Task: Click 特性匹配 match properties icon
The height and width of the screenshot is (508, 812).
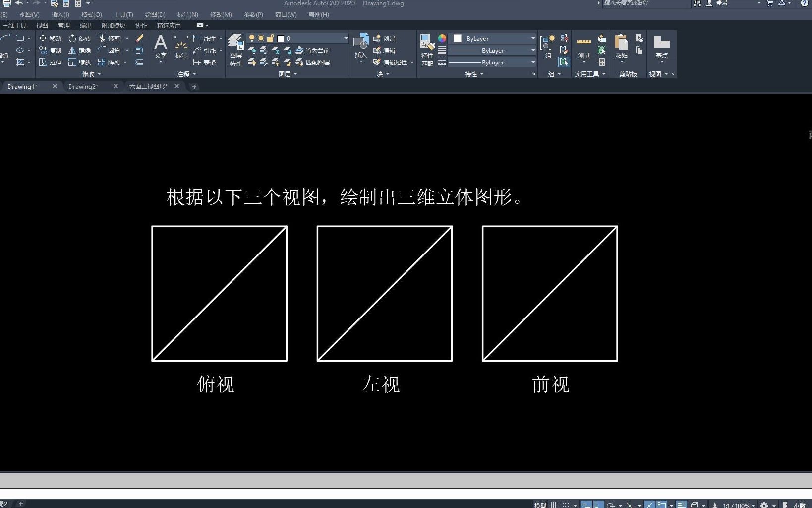Action: (x=427, y=50)
